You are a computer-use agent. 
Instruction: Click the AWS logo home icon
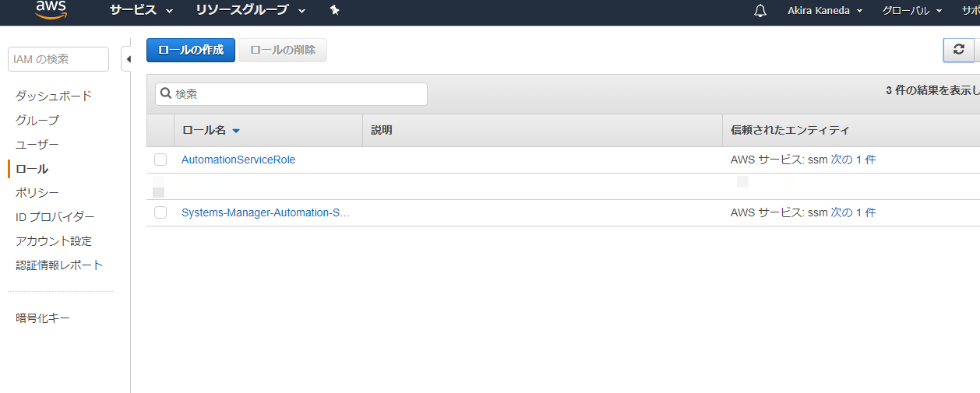pos(51,9)
